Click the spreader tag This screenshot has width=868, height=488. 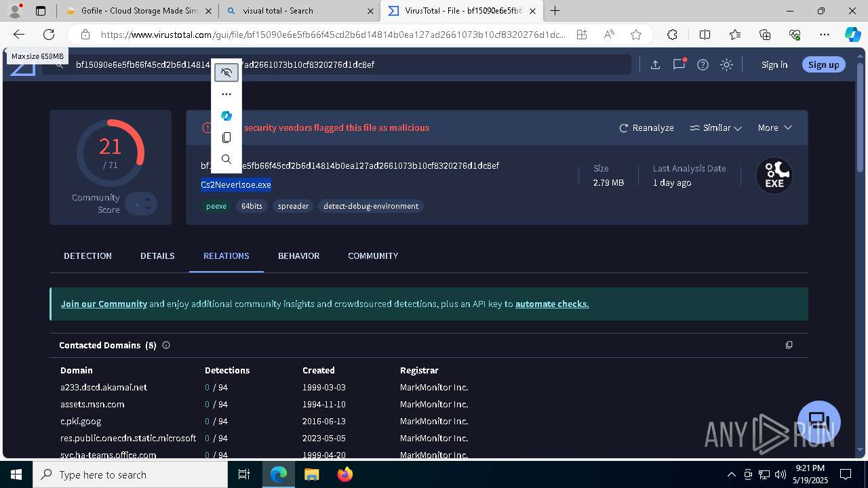293,206
